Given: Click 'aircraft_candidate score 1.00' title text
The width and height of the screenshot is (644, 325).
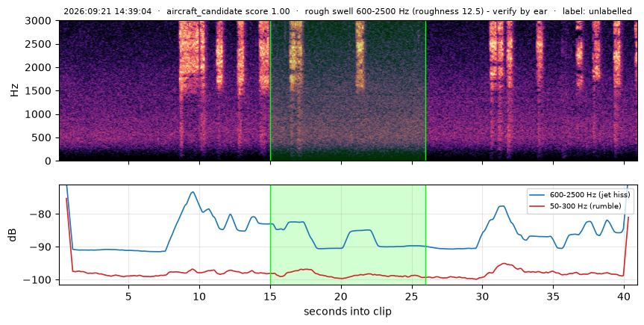Looking at the screenshot, I should click(x=228, y=11).
